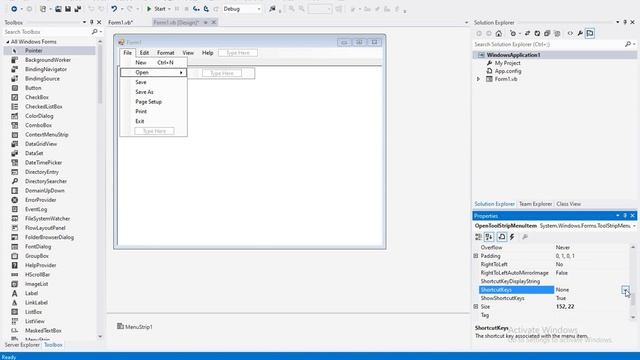
Task: Select the Overflow property row
Action: coord(554,247)
